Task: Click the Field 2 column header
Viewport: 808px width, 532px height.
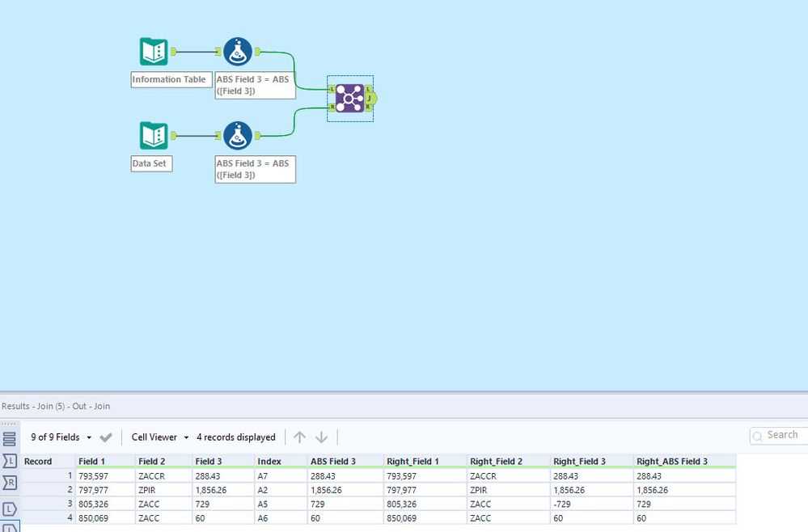Action: point(163,462)
